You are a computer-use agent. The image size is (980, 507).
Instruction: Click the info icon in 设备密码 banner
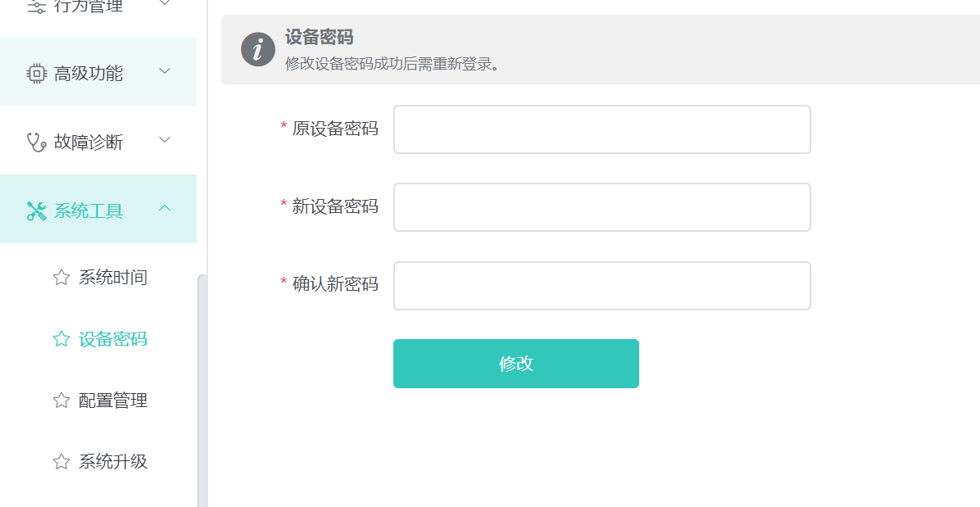pos(257,50)
